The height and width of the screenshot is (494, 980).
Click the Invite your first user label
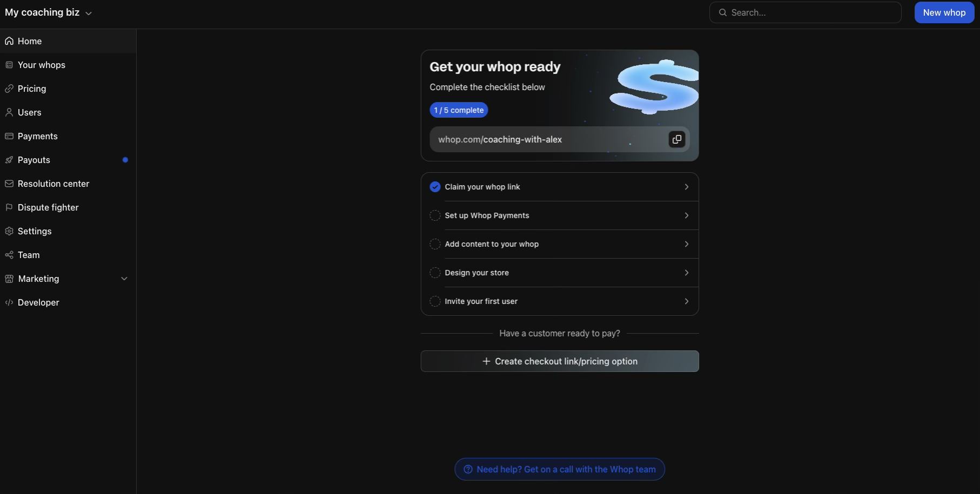[x=481, y=301]
